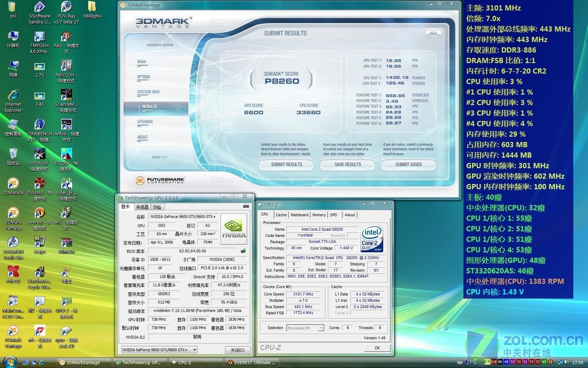Image resolution: width=588 pixels, height=368 pixels.
Task: Click the GPU-Z BIOS save chip icon
Action: click(x=243, y=251)
